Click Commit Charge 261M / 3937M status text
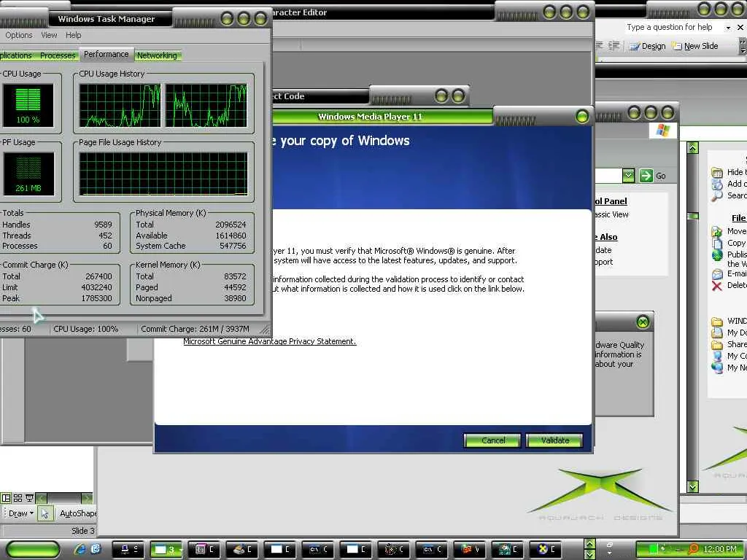Screen dimensions: 747x560 (195, 329)
